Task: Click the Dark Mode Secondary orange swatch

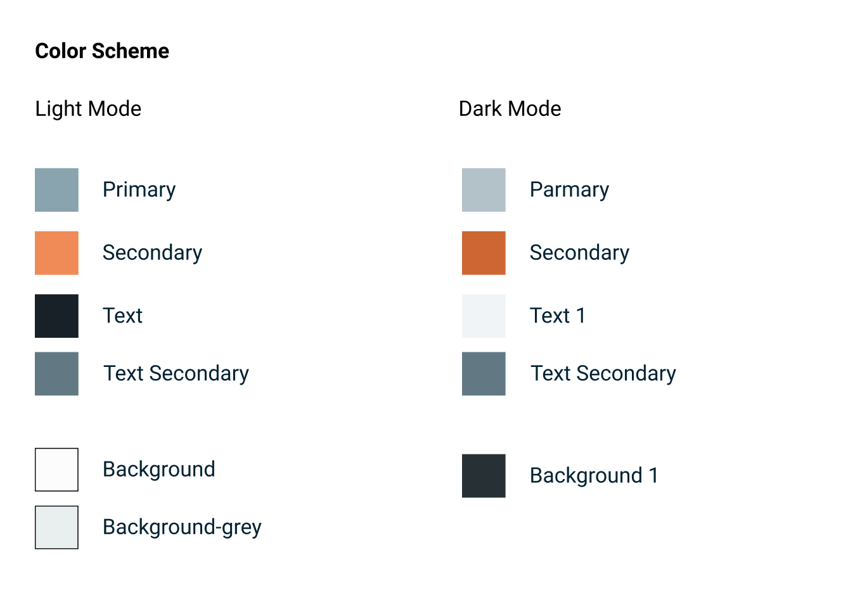Action: coord(484,253)
